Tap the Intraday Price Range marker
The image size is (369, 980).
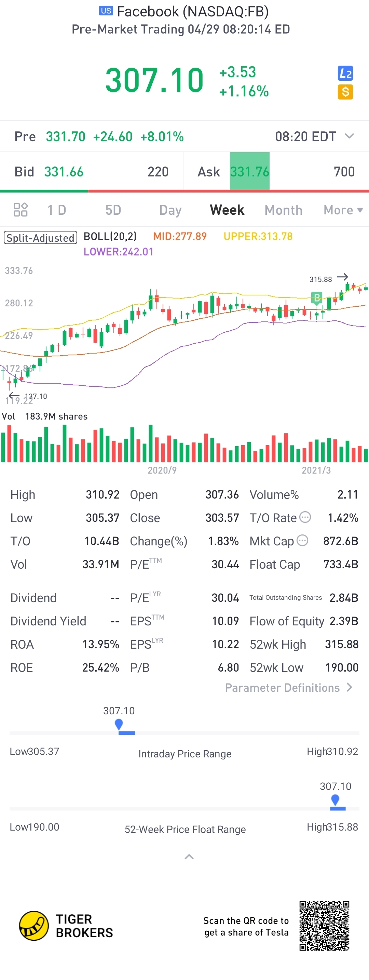pos(119,725)
